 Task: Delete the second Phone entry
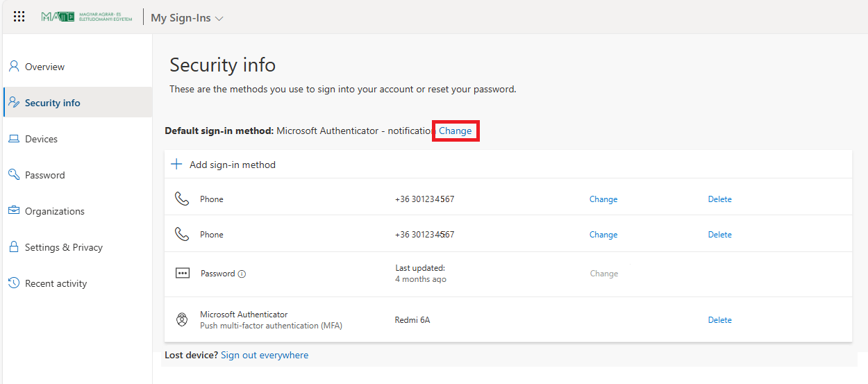(719, 235)
